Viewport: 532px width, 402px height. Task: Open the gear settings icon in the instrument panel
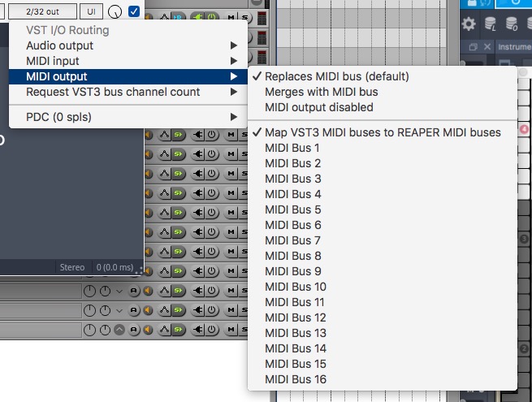(x=468, y=24)
